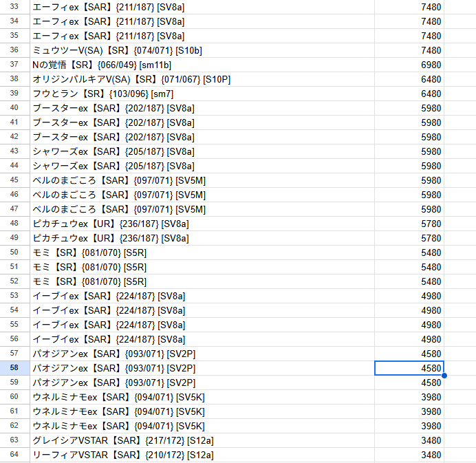This screenshot has height=463, width=476.
Task: Click モミ cell in row 51
Action: 202,267
